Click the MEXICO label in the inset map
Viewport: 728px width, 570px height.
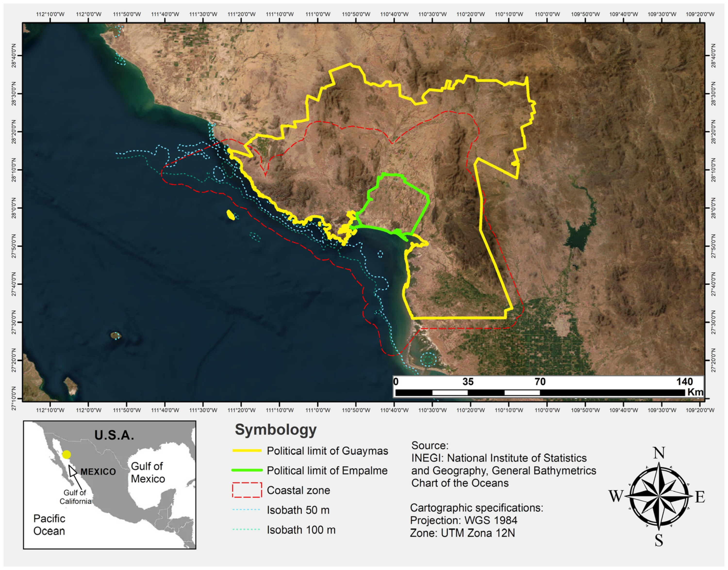coord(98,472)
